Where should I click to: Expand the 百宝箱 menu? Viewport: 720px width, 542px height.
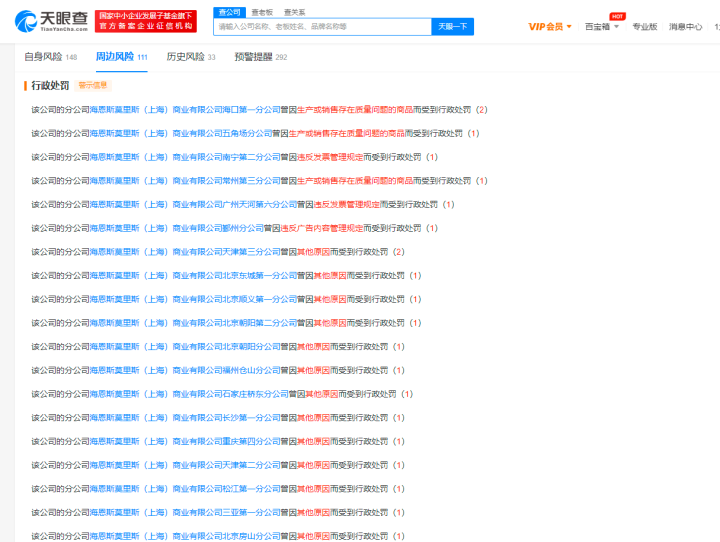tap(602, 27)
